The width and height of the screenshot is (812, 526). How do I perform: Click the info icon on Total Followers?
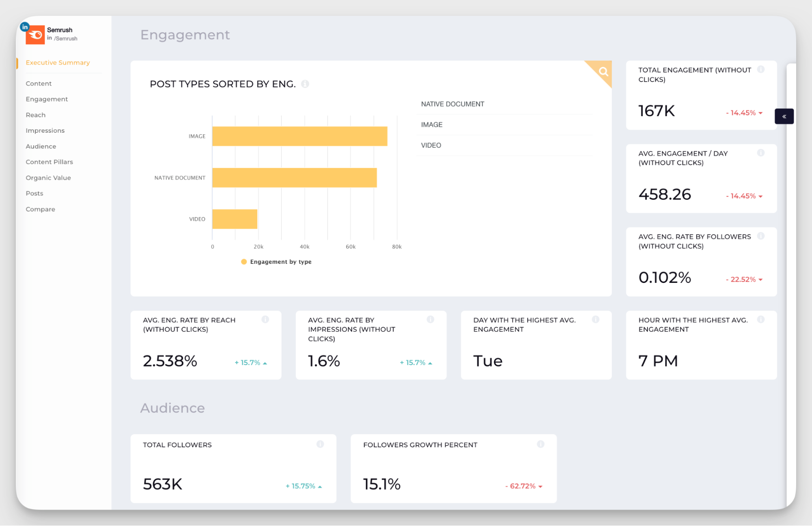pyautogui.click(x=320, y=444)
